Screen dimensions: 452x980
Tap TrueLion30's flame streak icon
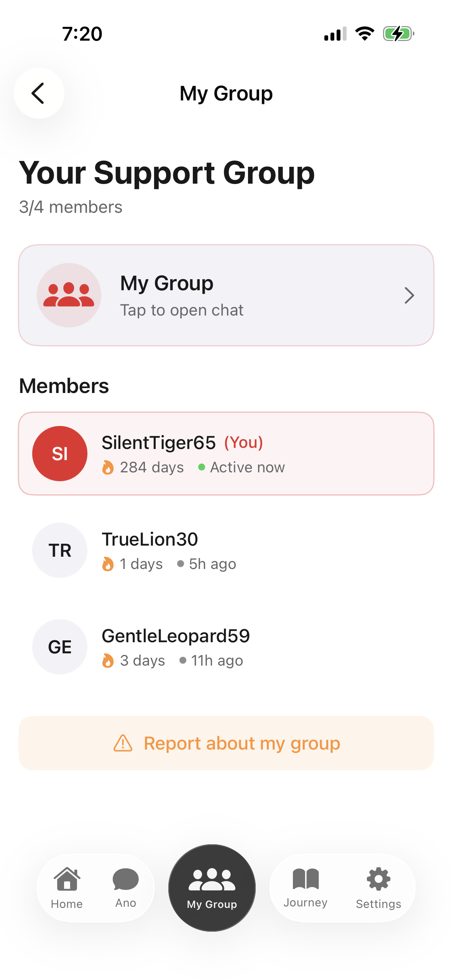[x=108, y=564]
